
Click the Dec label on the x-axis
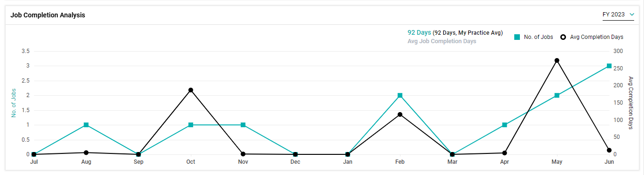[x=295, y=162]
